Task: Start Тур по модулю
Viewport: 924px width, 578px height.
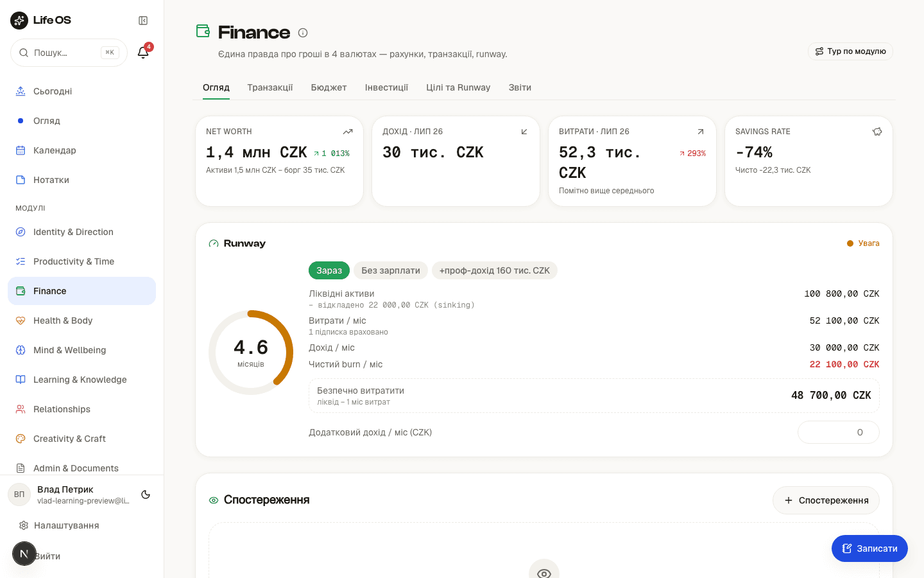Action: click(850, 51)
